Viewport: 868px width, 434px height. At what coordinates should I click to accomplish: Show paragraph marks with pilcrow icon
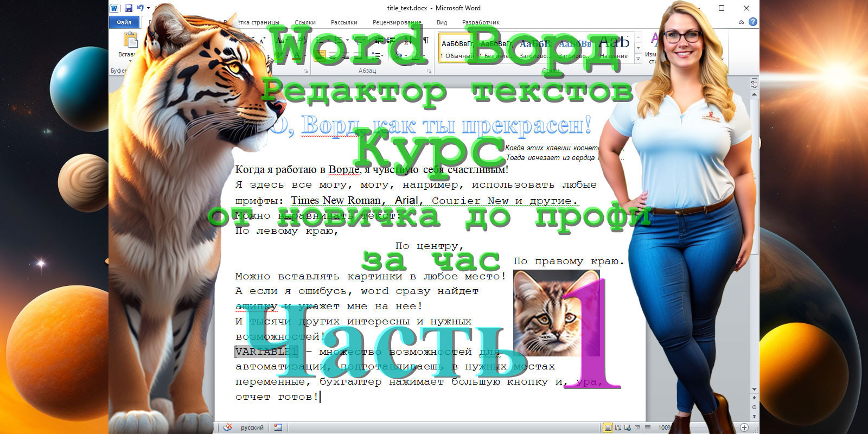426,41
